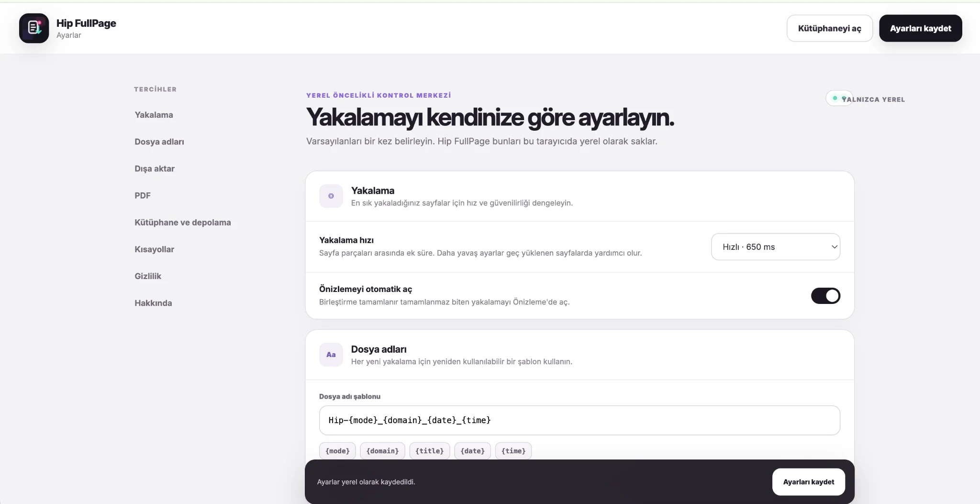Click the Kütüphaneyi aç button

tap(830, 28)
